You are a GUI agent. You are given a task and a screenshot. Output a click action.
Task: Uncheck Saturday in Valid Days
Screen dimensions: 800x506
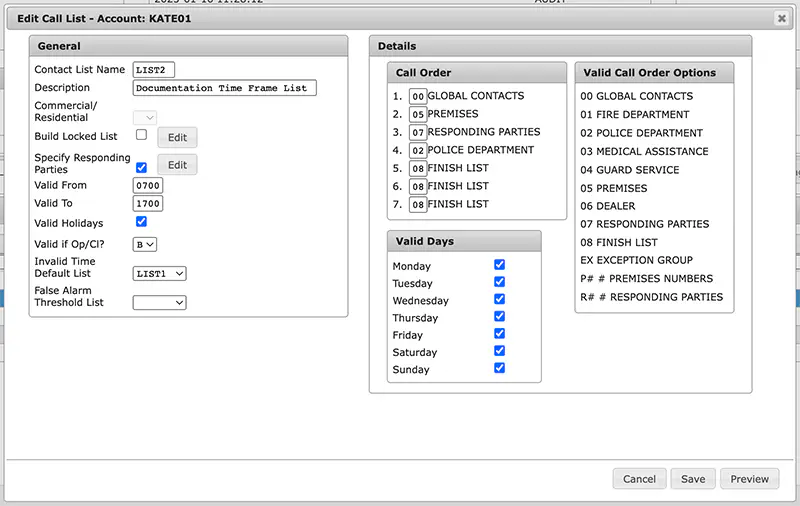pyautogui.click(x=499, y=351)
